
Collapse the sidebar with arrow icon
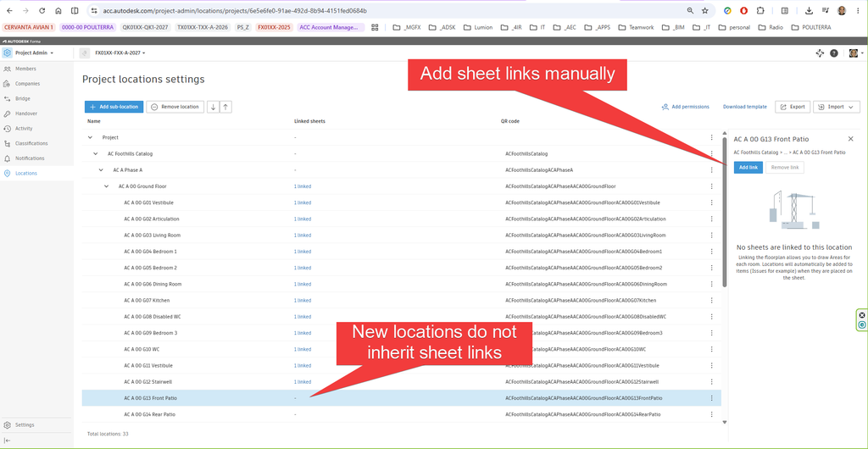click(7, 441)
